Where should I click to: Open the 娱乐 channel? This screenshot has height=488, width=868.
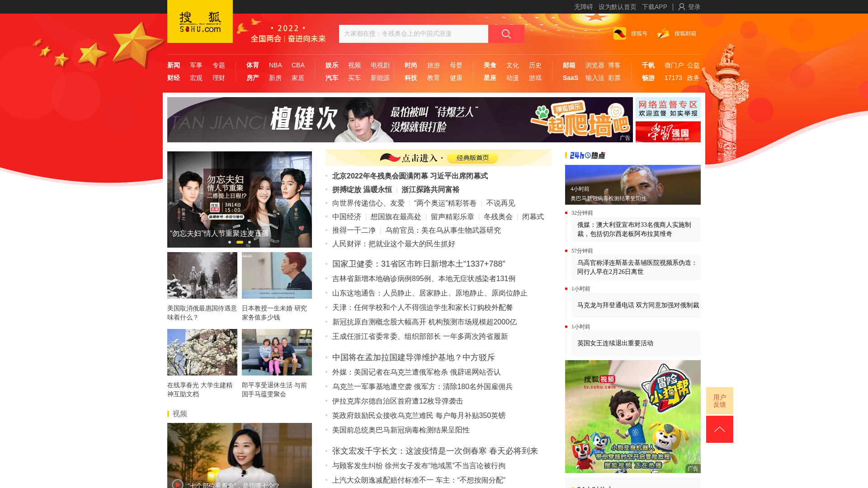click(x=332, y=65)
